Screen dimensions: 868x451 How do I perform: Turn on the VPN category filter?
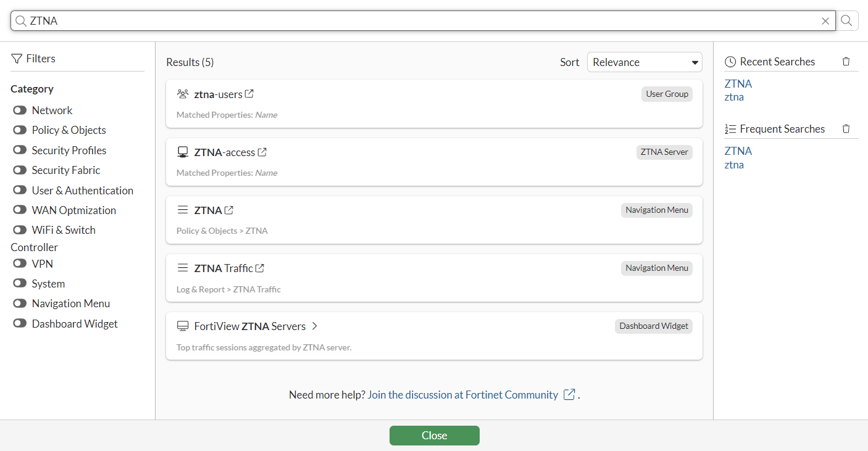(20, 264)
